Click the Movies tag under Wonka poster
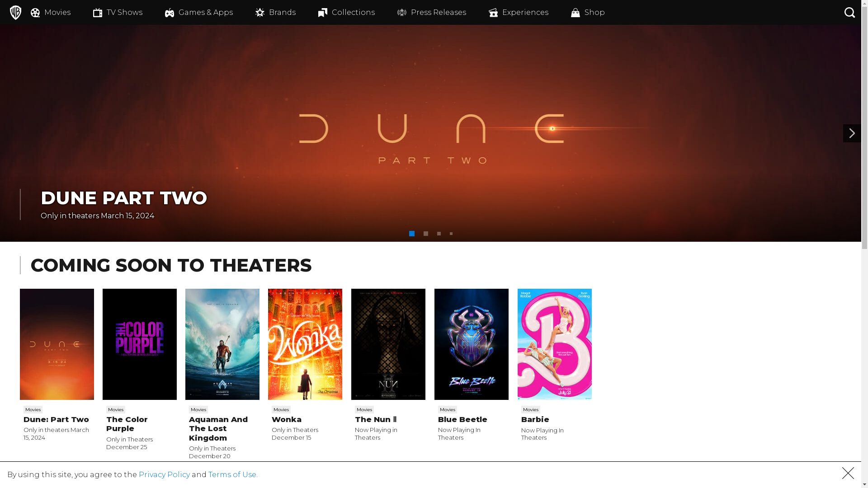 (281, 409)
